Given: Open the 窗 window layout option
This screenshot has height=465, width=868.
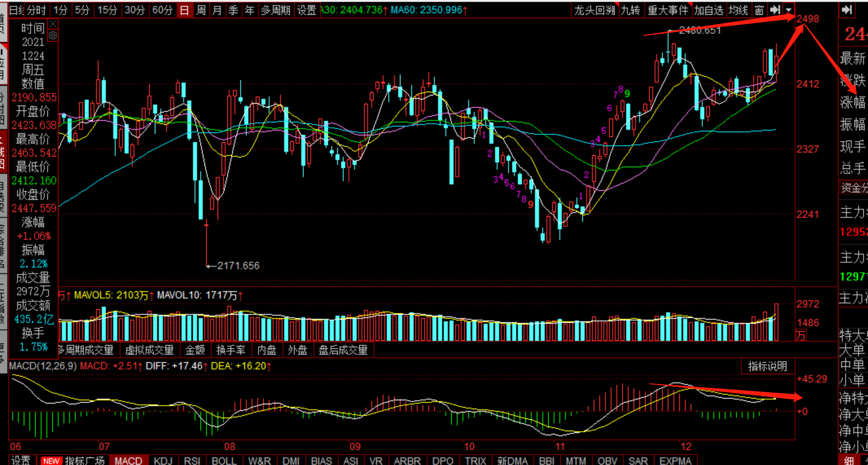Looking at the screenshot, I should (x=759, y=10).
